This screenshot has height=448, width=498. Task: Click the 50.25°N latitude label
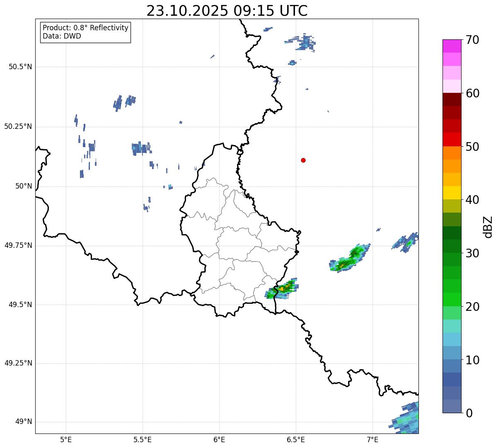click(x=18, y=126)
